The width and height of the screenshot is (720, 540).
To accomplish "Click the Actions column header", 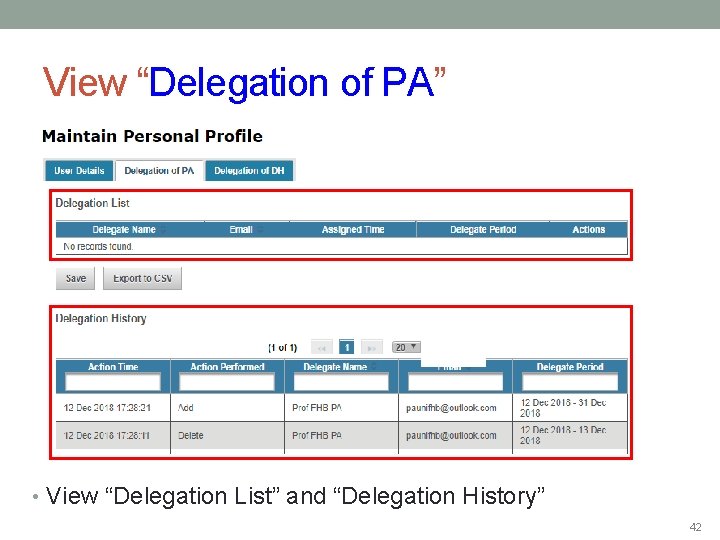I will (589, 229).
